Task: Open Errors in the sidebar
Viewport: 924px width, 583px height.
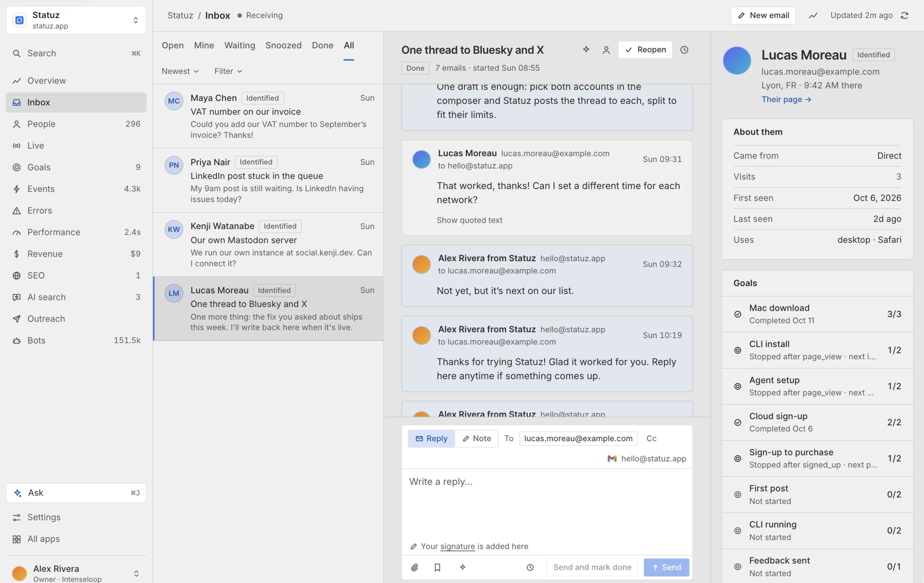Action: (76, 211)
